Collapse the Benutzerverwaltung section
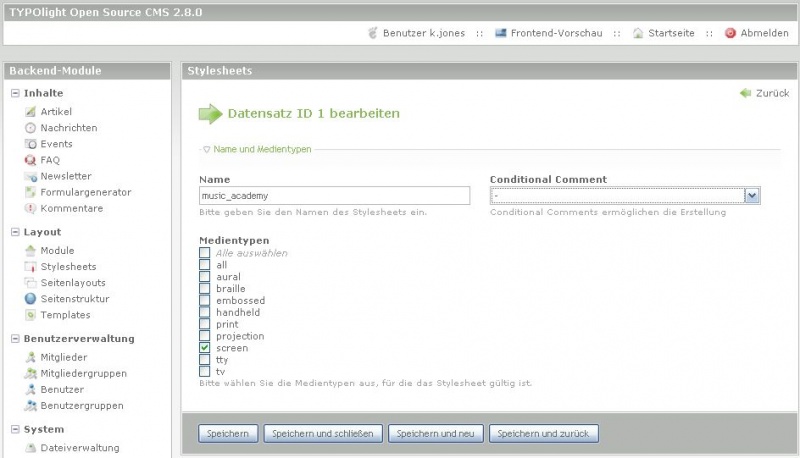The image size is (800, 458). click(x=15, y=339)
